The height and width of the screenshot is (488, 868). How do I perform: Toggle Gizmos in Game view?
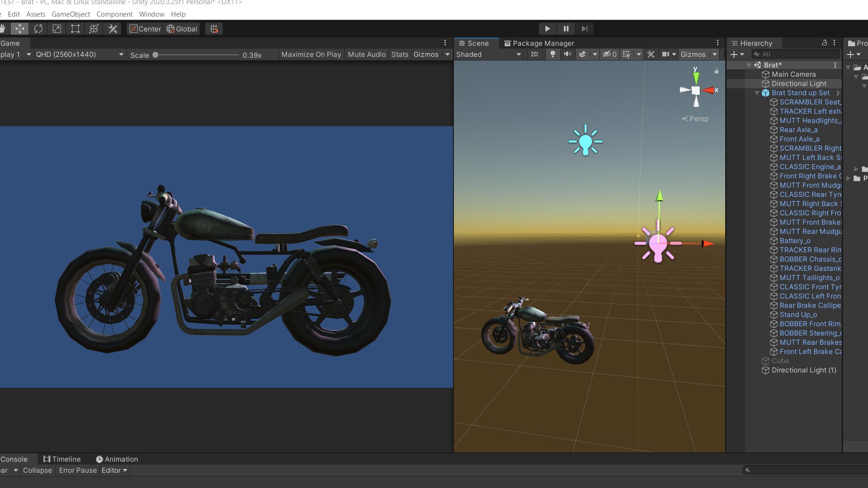(x=426, y=55)
